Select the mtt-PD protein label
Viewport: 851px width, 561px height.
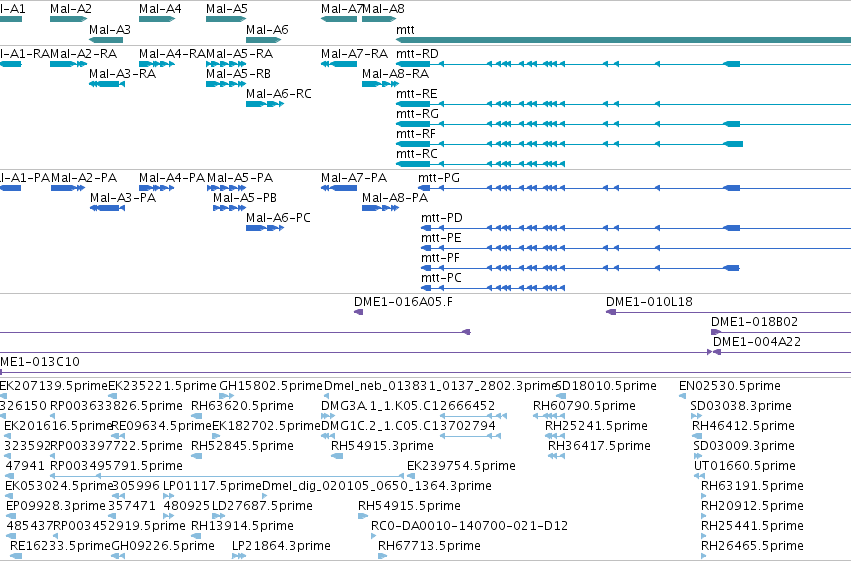(442, 218)
